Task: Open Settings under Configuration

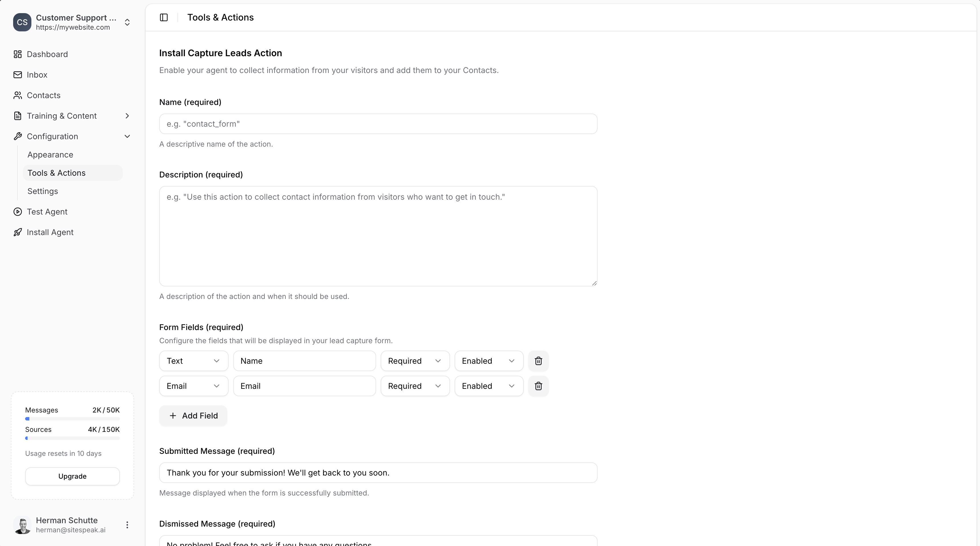Action: pos(43,191)
